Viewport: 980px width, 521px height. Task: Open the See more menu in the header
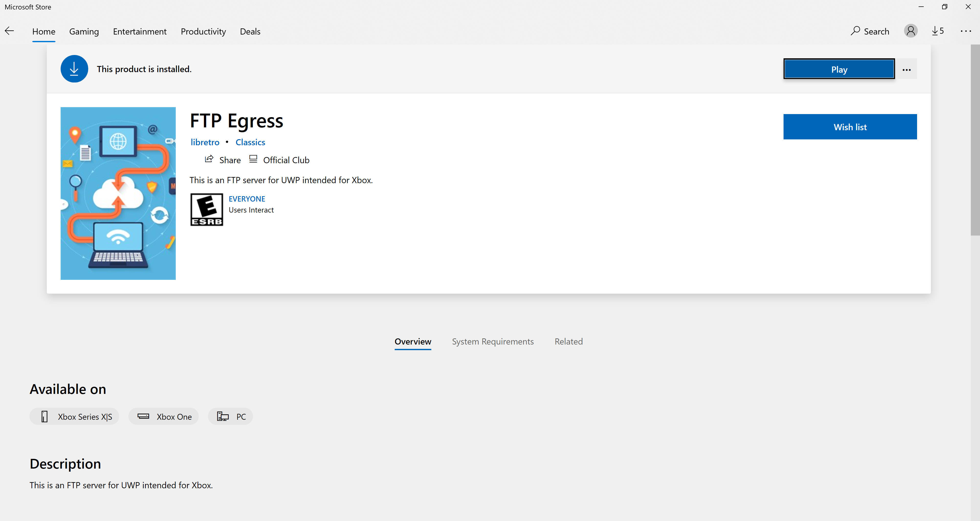click(x=965, y=31)
